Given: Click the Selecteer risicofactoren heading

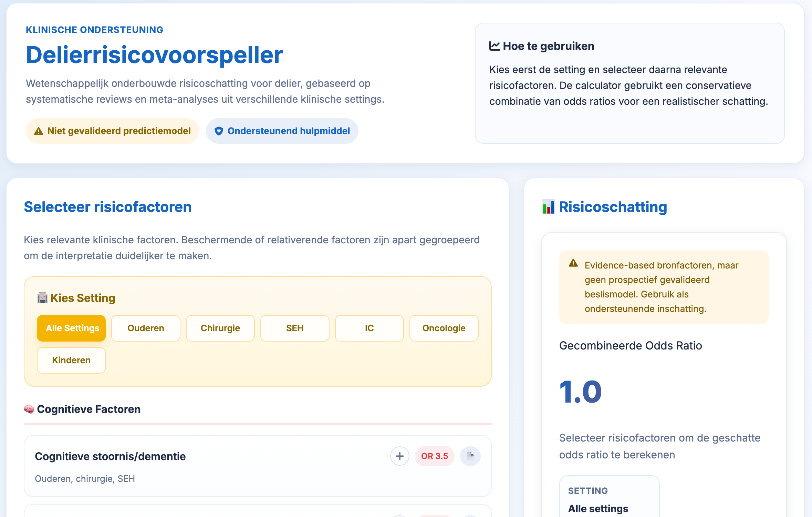Looking at the screenshot, I should click(108, 207).
